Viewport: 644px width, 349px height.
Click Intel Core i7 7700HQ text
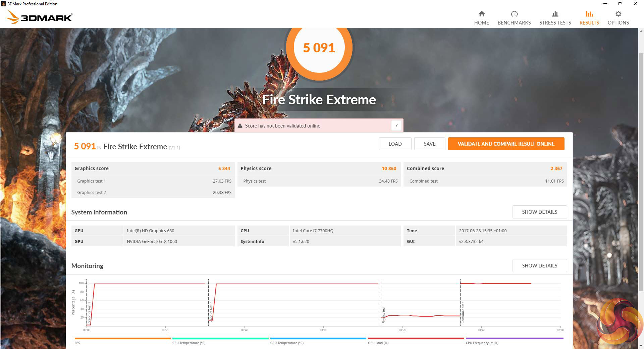[313, 231]
